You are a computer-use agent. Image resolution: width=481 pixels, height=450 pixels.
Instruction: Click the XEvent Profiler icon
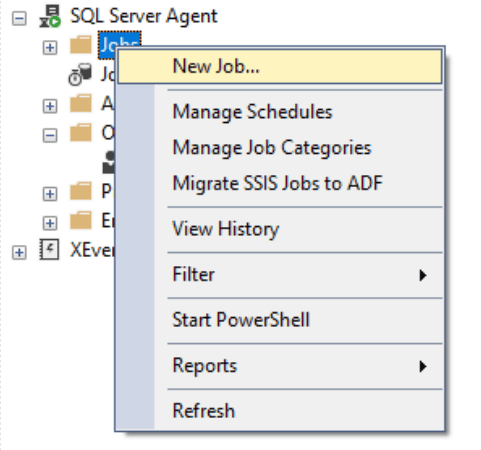(49, 249)
